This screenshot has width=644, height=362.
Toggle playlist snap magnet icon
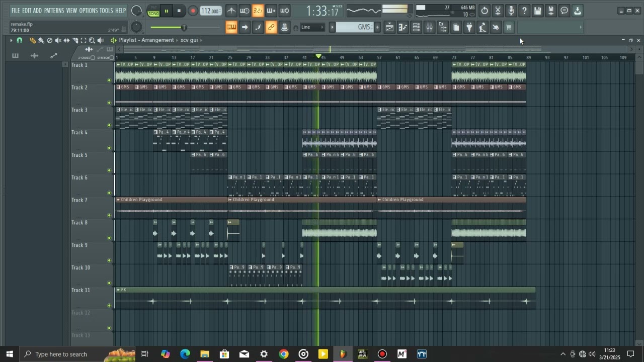click(20, 40)
